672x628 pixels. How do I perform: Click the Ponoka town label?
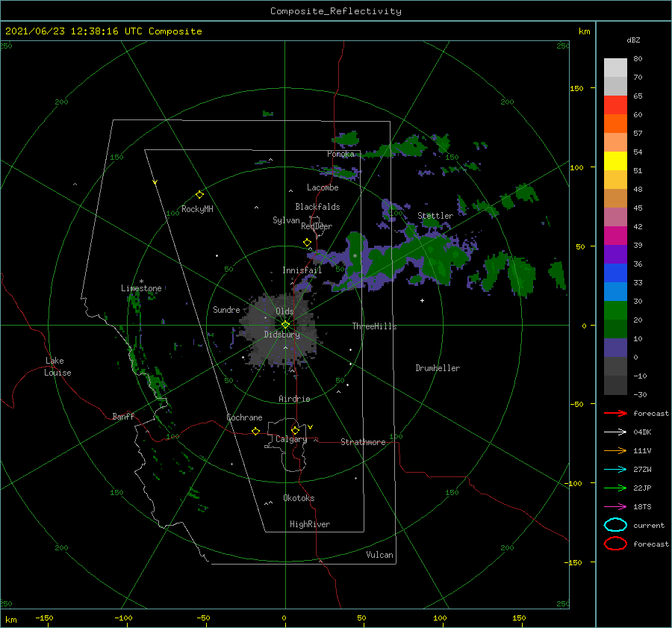click(x=340, y=154)
